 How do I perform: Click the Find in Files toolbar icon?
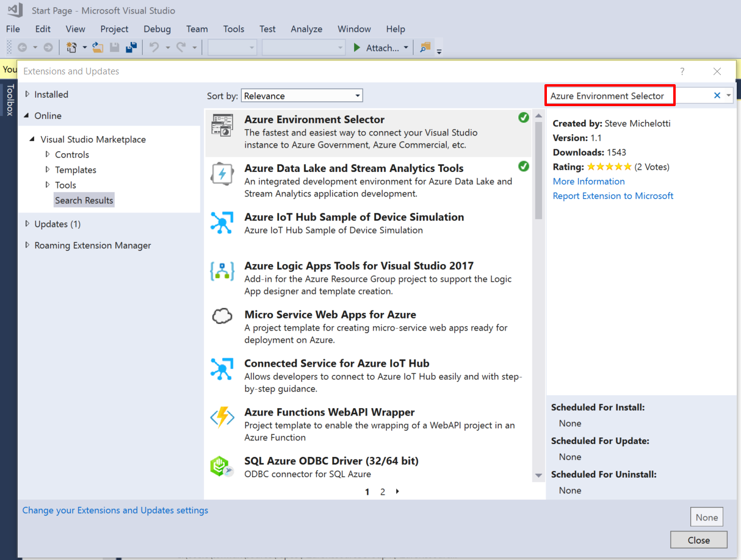[x=425, y=48]
